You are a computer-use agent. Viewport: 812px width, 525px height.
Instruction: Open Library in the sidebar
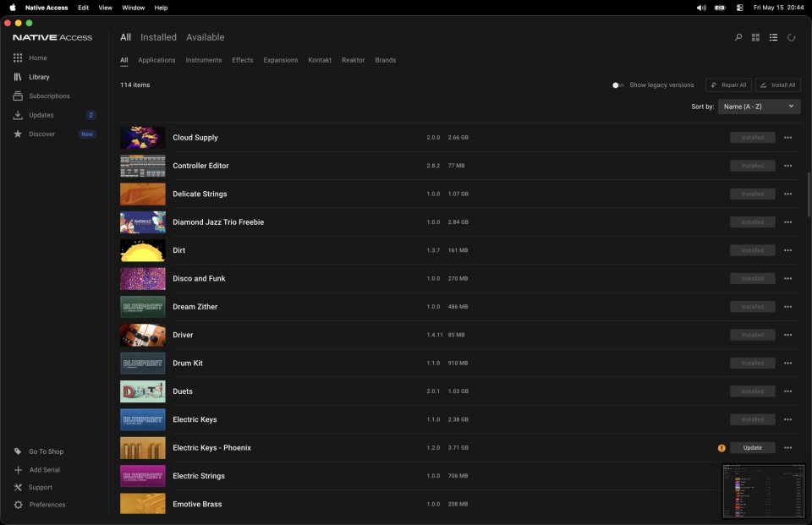point(39,77)
